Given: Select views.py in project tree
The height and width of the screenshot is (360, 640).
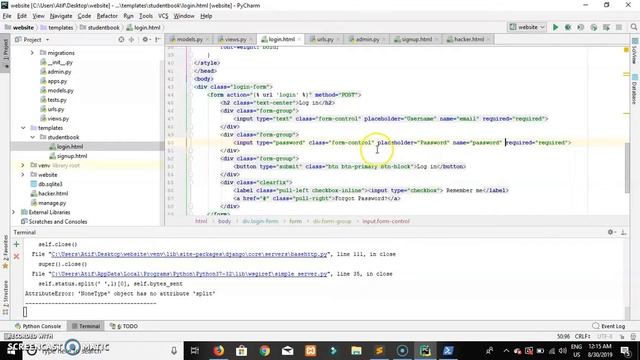Looking at the screenshot, I should point(58,118).
